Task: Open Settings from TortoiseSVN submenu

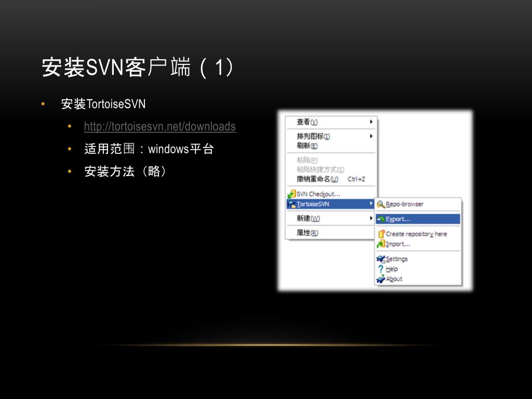Action: point(418,259)
